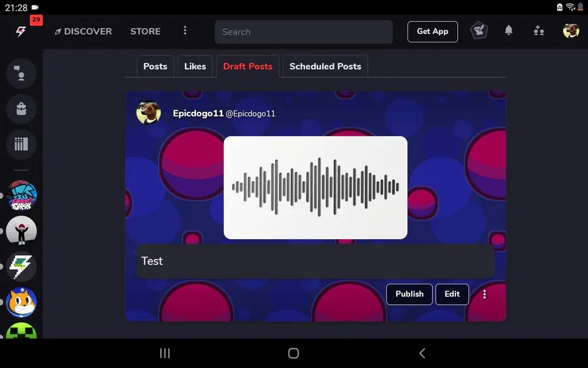Publish the draft post

409,294
